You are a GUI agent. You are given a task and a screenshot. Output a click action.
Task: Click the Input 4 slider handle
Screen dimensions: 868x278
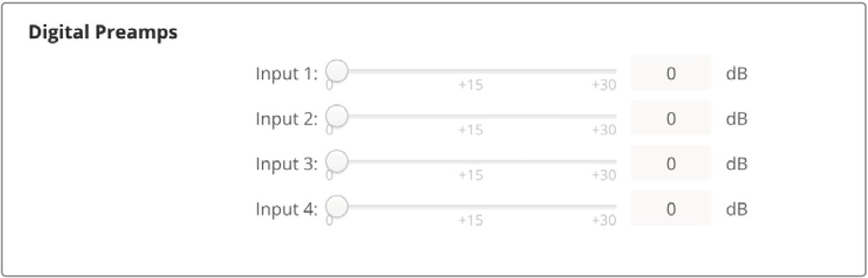pyautogui.click(x=337, y=205)
